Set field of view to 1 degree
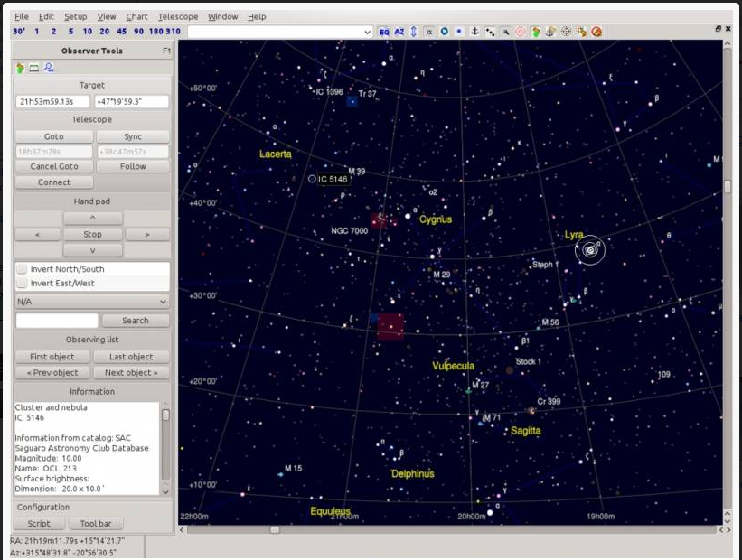The height and width of the screenshot is (560, 742). (37, 32)
